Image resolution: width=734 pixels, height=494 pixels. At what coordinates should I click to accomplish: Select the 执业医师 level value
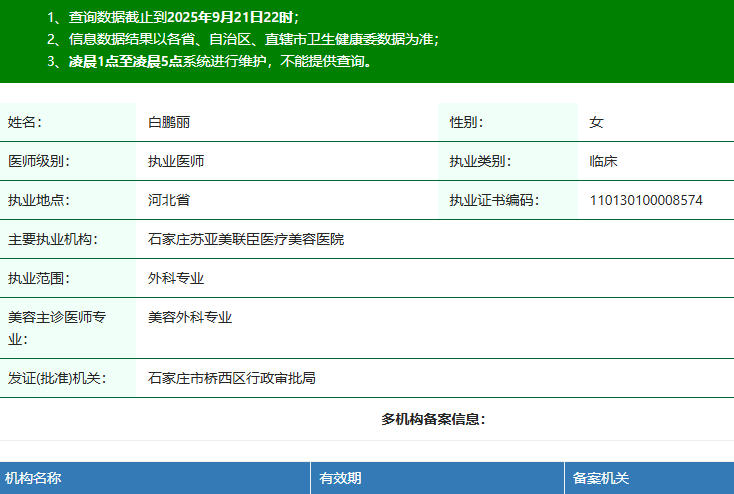[176, 161]
